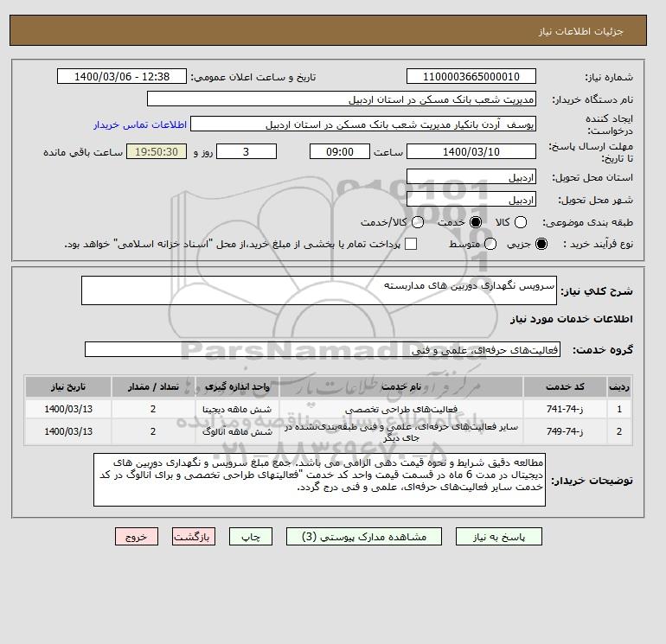
Task: Click the شرح کلی نیاز description box
Action: 319,290
